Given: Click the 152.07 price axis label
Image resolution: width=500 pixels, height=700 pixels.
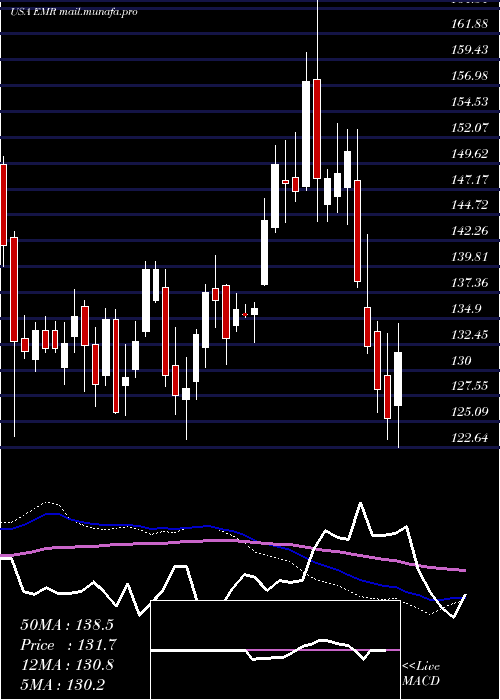Looking at the screenshot, I should (x=469, y=128).
